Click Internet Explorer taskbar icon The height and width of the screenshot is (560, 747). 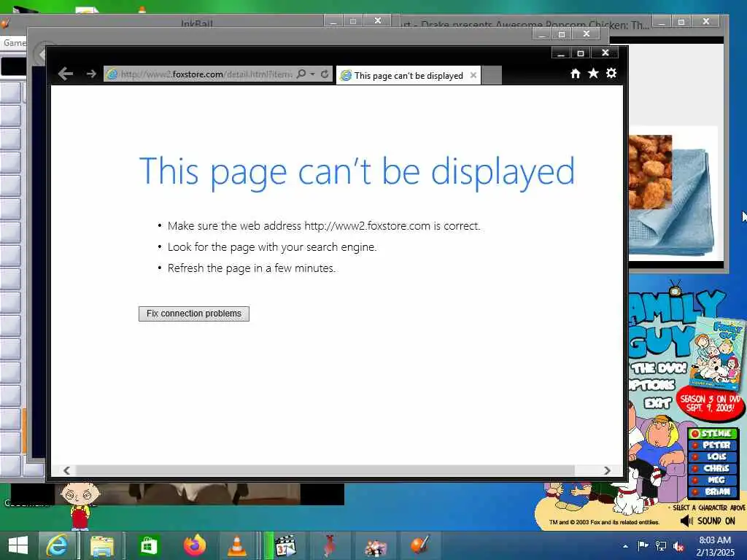(57, 545)
